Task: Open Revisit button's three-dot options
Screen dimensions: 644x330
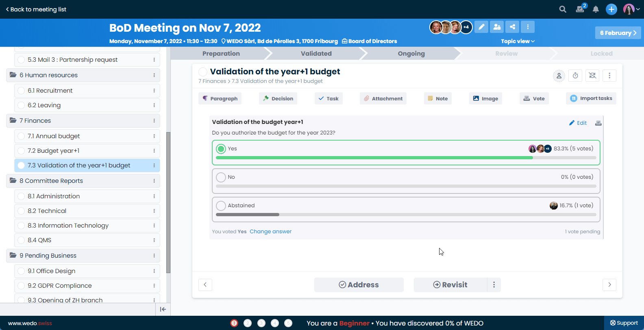Action: point(494,284)
